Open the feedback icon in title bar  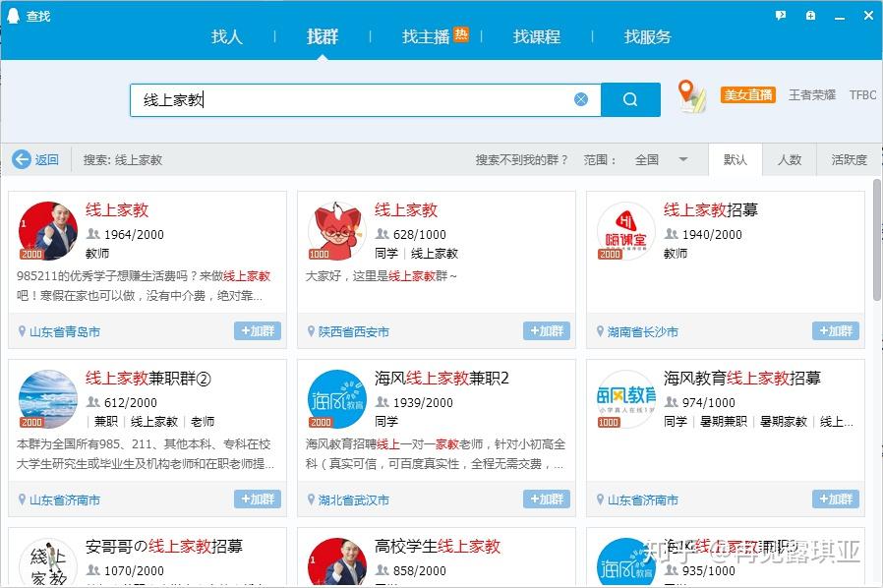pos(781,15)
